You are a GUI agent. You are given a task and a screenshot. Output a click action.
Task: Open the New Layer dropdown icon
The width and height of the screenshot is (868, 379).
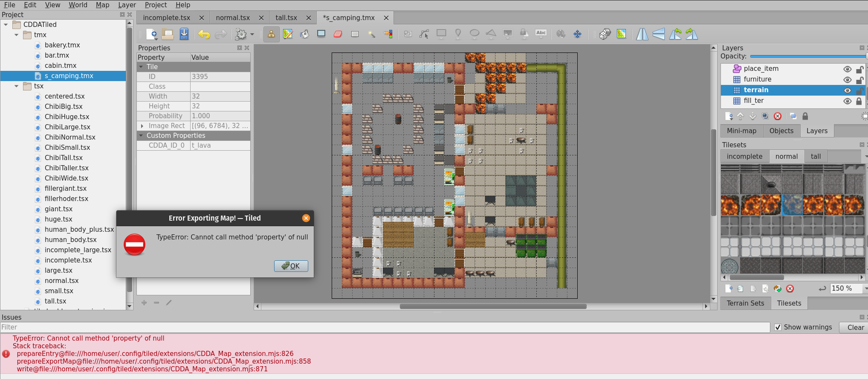tap(729, 116)
